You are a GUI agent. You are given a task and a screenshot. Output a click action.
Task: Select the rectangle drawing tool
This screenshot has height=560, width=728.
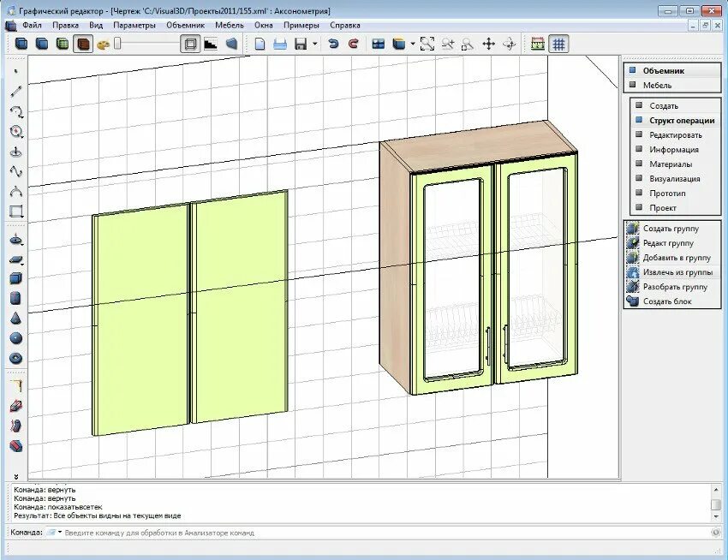pyautogui.click(x=16, y=211)
